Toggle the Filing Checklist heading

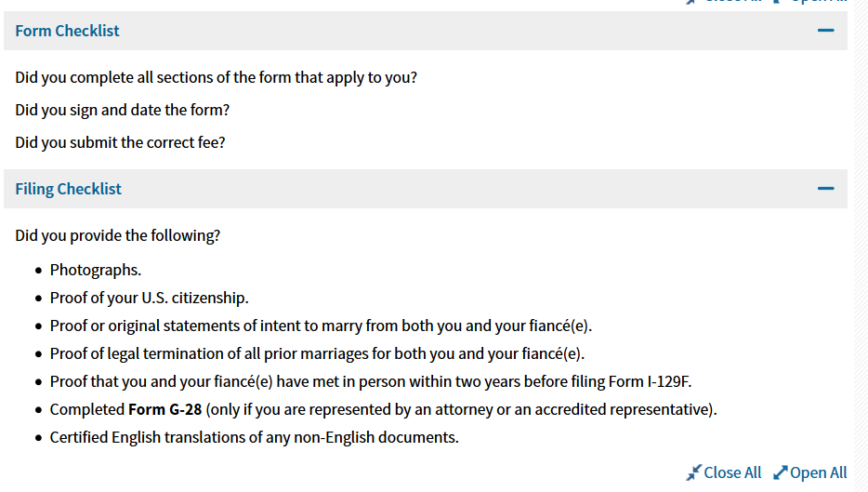coord(68,189)
